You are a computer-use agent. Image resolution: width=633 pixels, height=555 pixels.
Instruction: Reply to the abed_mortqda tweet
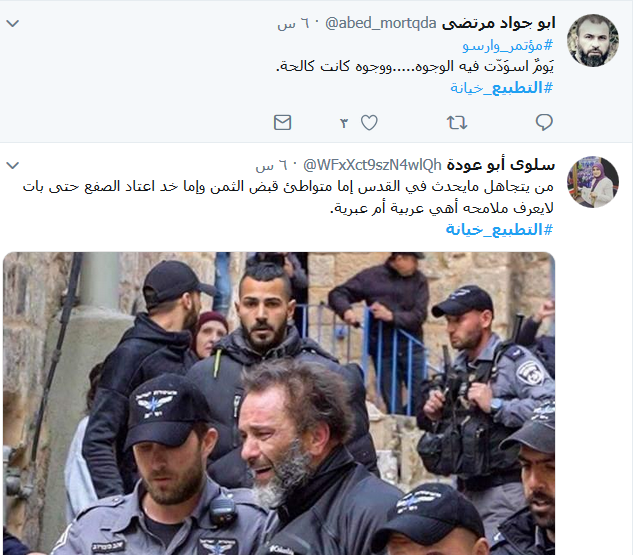[x=544, y=122]
